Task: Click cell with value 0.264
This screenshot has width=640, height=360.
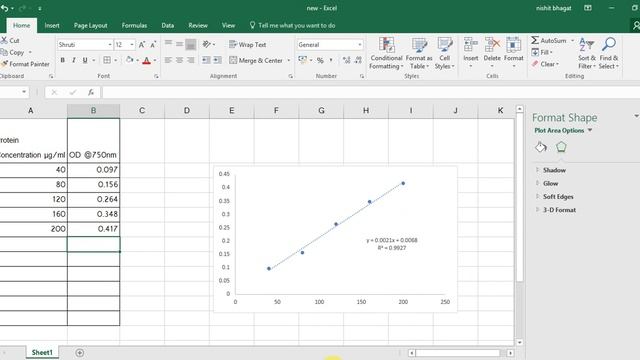Action: tap(93, 199)
